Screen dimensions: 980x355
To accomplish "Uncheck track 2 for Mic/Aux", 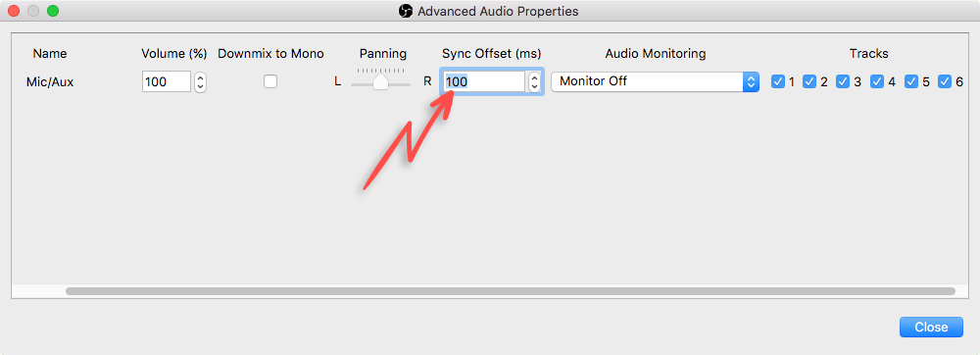I will point(810,81).
